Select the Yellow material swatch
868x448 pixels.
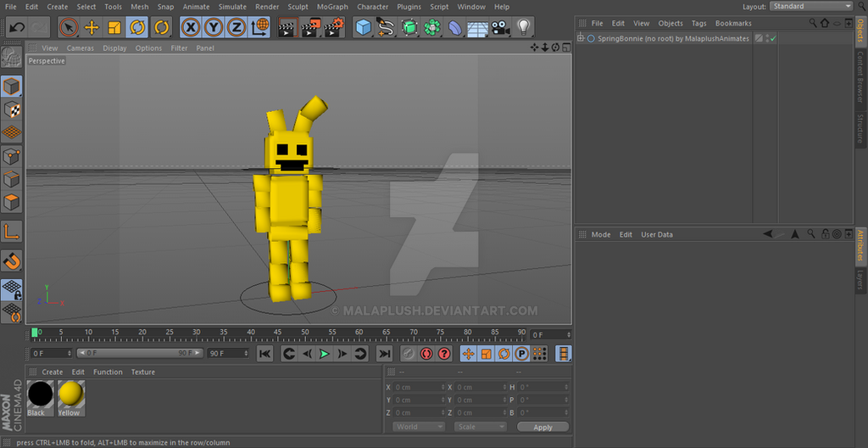click(71, 394)
